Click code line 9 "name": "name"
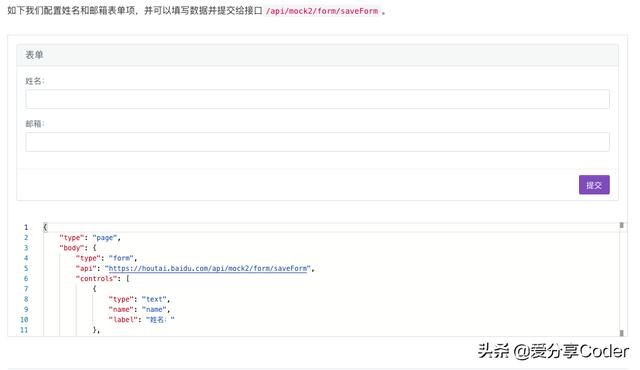Image resolution: width=640 pixels, height=370 pixels. [139, 309]
